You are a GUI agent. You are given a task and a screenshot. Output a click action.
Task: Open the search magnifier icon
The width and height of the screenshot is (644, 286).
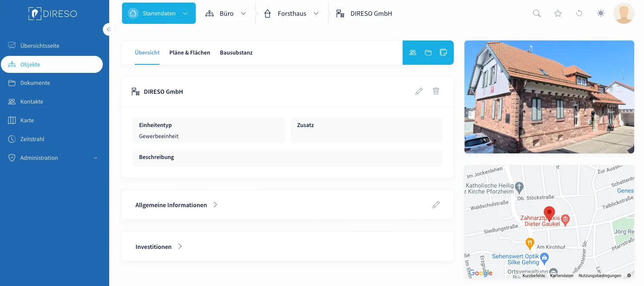click(537, 13)
